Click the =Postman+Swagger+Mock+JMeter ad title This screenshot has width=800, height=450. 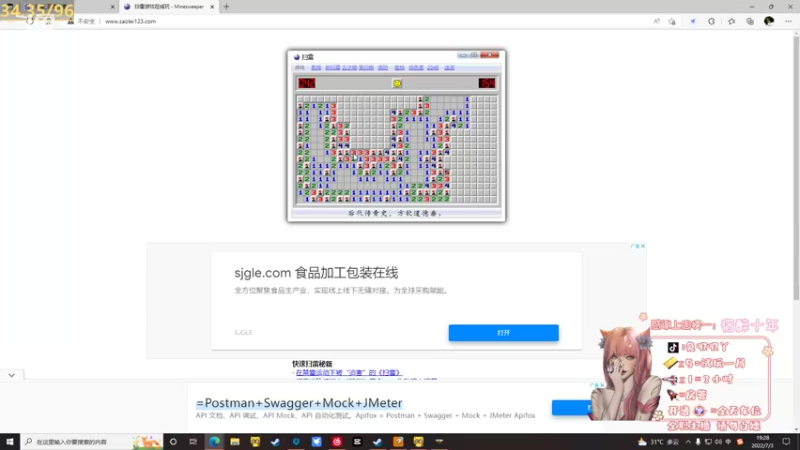point(299,403)
